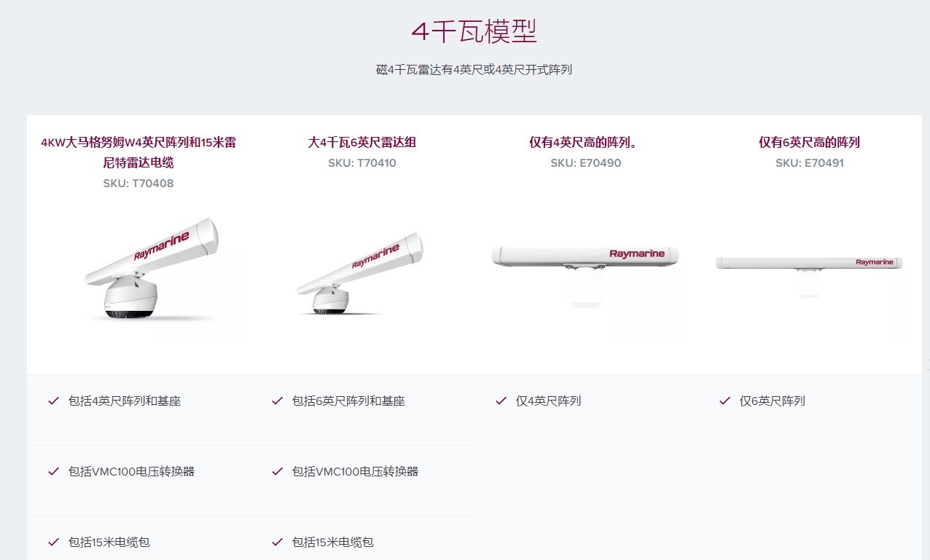The image size is (930, 560).
Task: Select the SKU: E70491 text
Action: coord(810,163)
